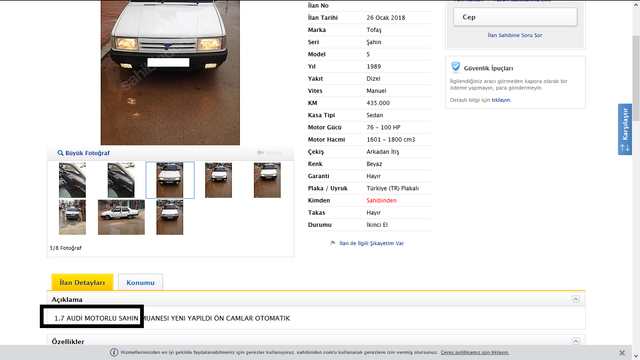Screen dimensions: 640x360
Task: Click the 435.000 KM value
Action: pos(378,103)
